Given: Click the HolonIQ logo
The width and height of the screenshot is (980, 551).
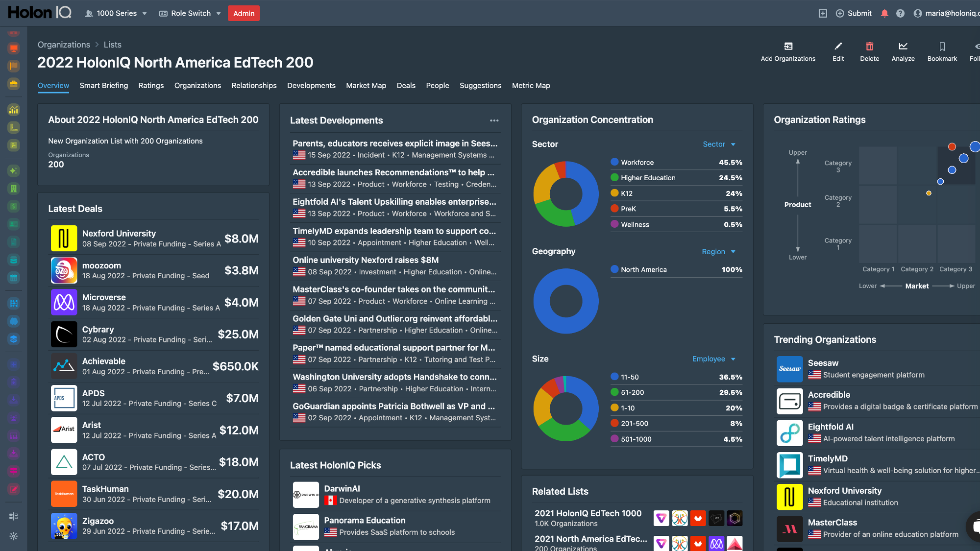Looking at the screenshot, I should point(40,12).
